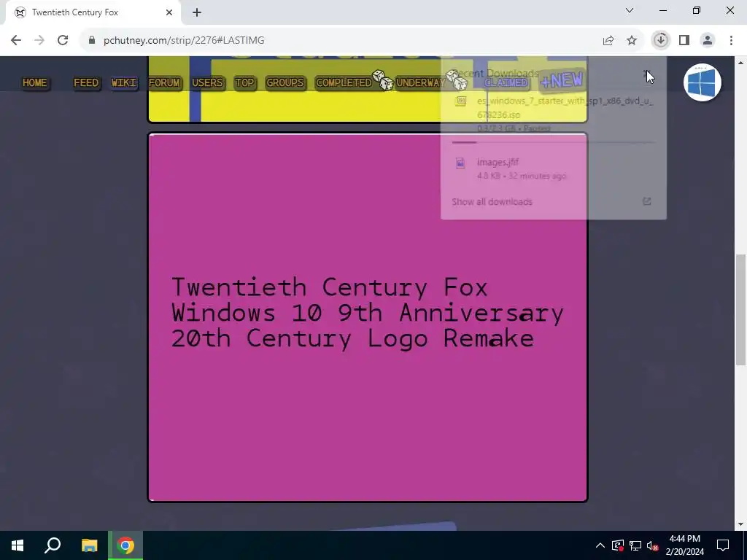Open File Explorer from taskbar
The image size is (747, 560).
[89, 545]
